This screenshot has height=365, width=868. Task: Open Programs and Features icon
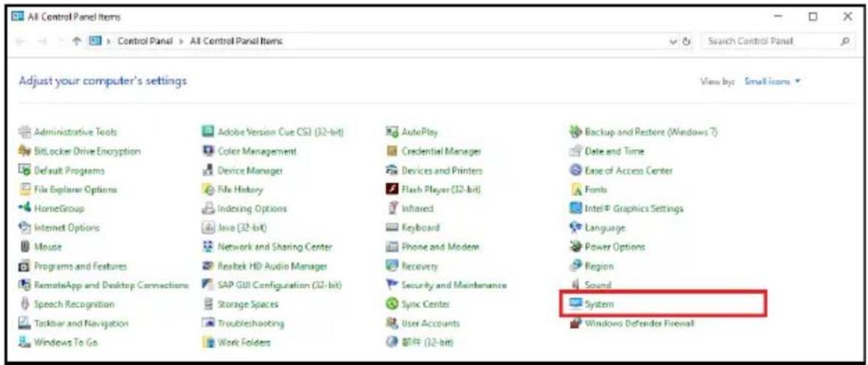click(24, 266)
